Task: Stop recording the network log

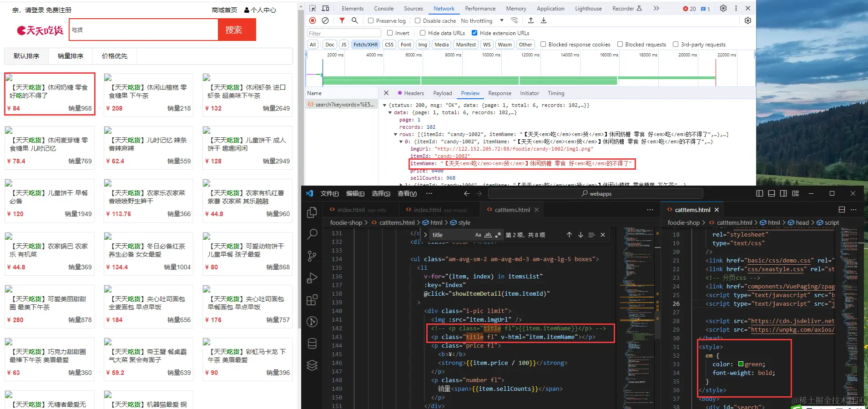Action: 313,20
